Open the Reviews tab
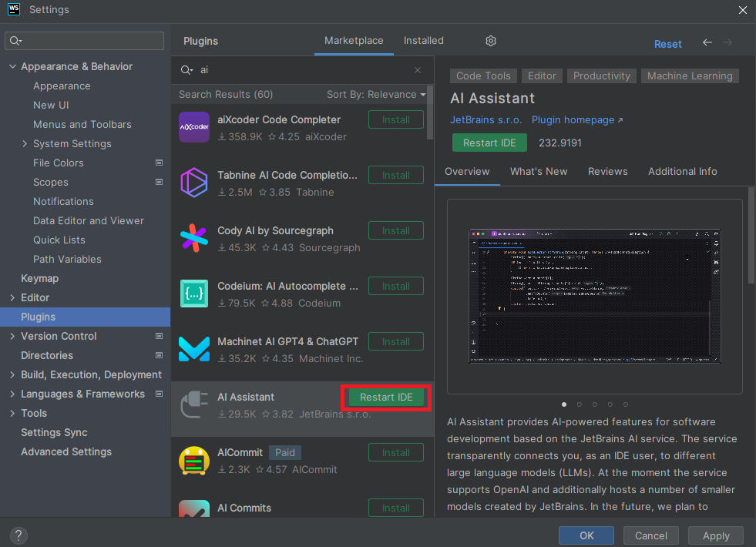This screenshot has height=547, width=756. tap(607, 172)
